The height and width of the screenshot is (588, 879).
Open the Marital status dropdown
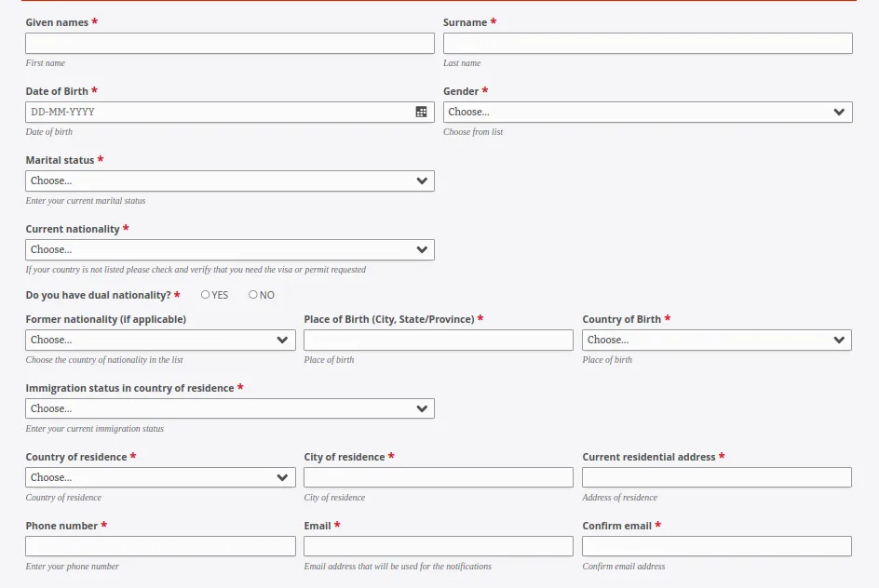click(229, 180)
